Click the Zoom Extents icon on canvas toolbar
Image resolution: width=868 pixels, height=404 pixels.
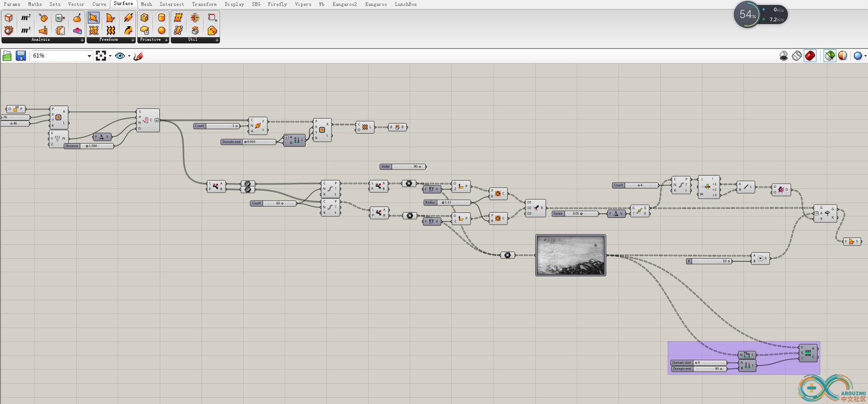point(101,56)
